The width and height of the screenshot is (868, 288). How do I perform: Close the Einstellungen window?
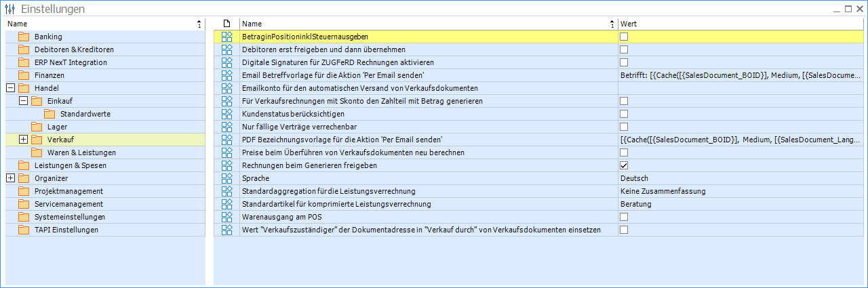coord(859,9)
